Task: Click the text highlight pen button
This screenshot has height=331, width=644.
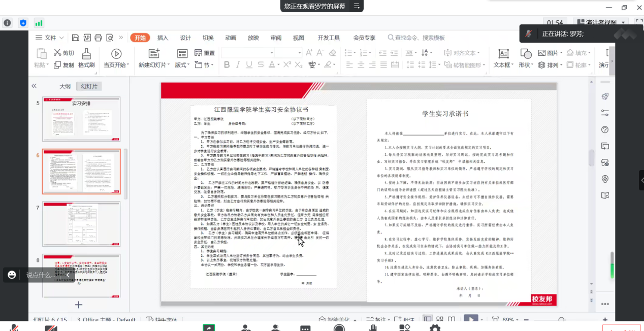Action: [x=328, y=65]
